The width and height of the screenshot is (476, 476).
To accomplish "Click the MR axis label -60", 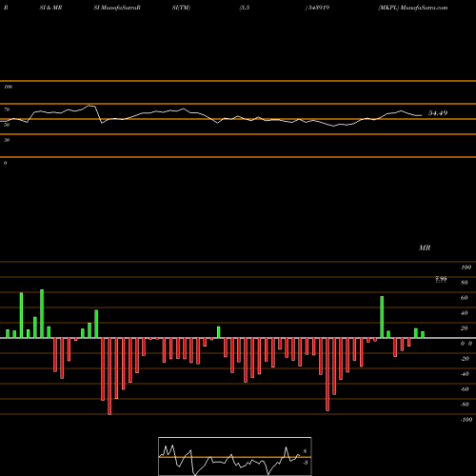I will coord(465,389).
